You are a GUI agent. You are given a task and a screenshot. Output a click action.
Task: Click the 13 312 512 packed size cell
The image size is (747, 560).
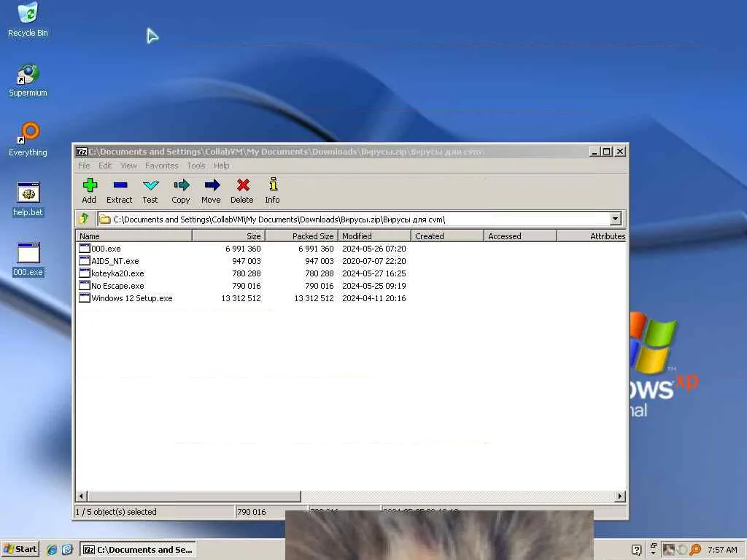[x=314, y=298]
